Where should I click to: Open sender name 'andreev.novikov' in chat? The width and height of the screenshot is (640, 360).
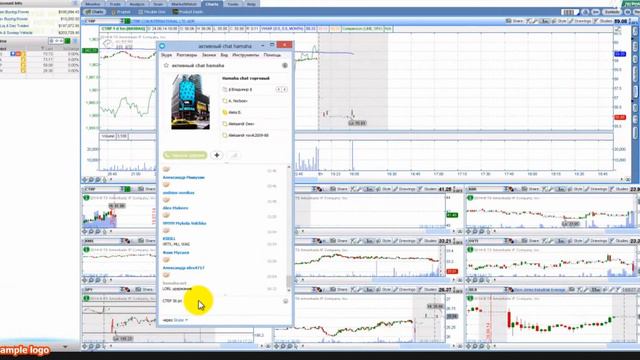pos(178,193)
